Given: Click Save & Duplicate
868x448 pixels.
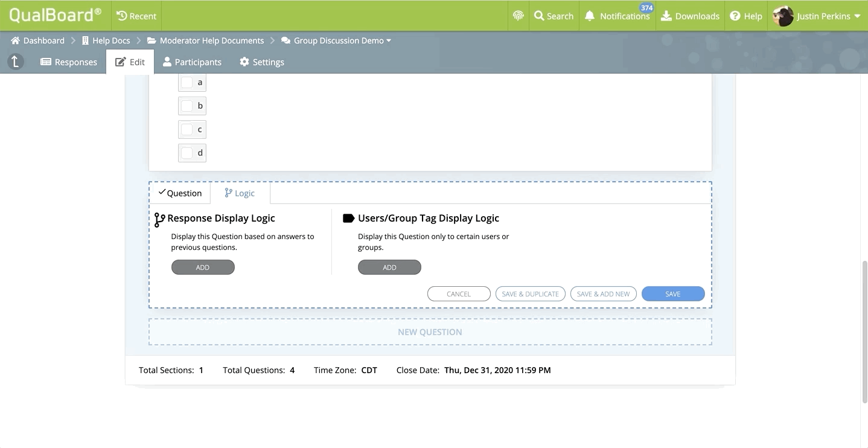Looking at the screenshot, I should [531, 294].
